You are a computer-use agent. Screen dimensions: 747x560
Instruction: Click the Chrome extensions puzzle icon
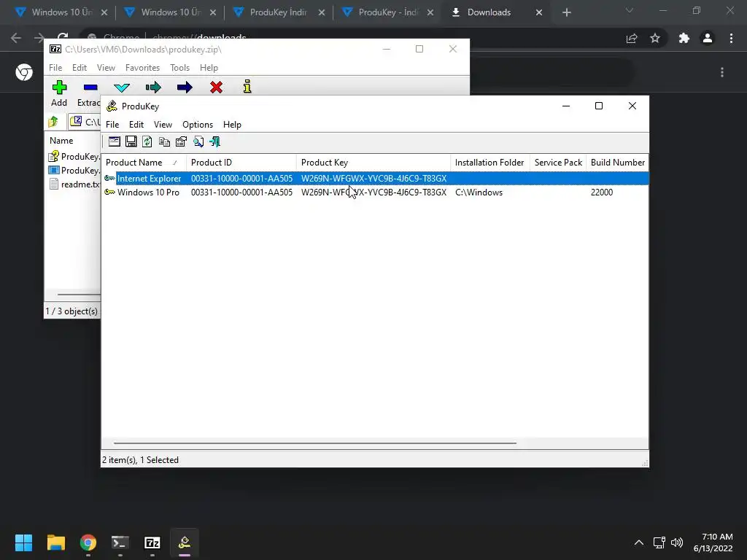pos(684,38)
